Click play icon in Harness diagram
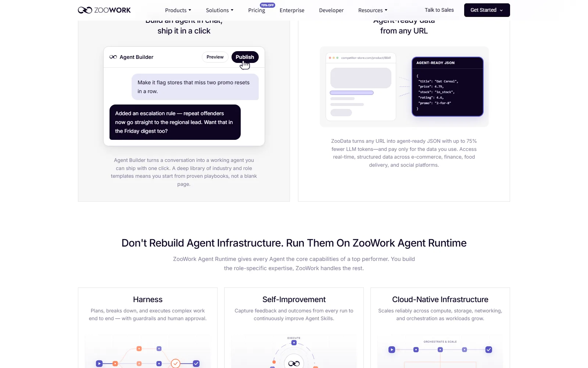 coord(99,364)
